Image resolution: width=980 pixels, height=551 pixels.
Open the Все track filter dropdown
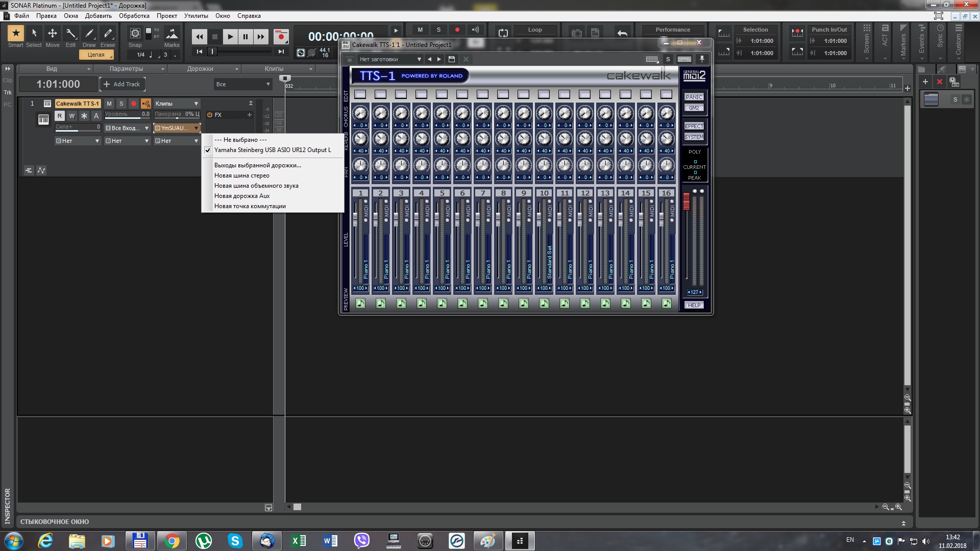tap(242, 84)
